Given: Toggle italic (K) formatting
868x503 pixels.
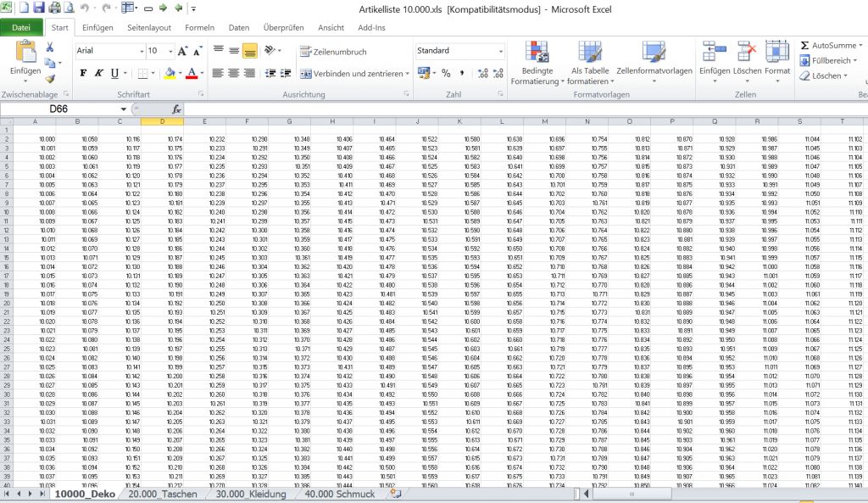Looking at the screenshot, I should click(99, 74).
